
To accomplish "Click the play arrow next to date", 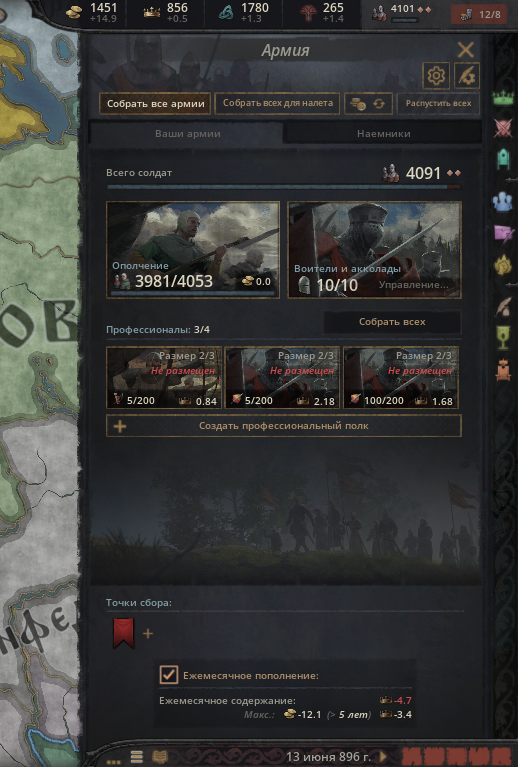I will click(383, 756).
